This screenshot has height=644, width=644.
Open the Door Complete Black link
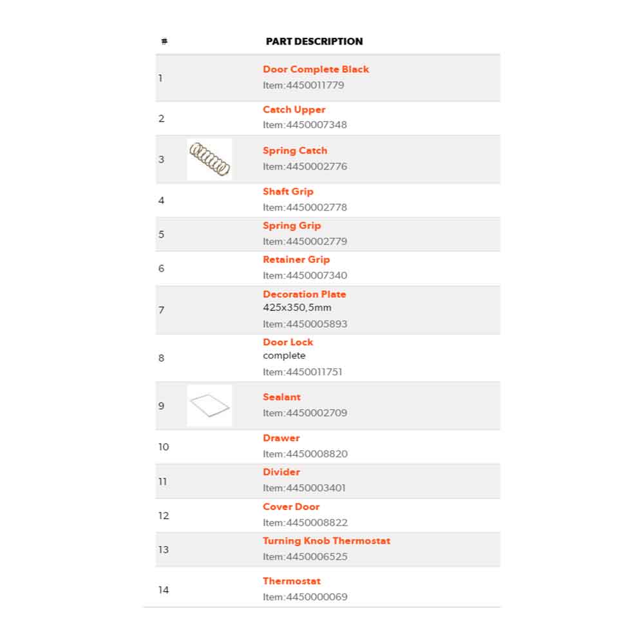coord(316,70)
